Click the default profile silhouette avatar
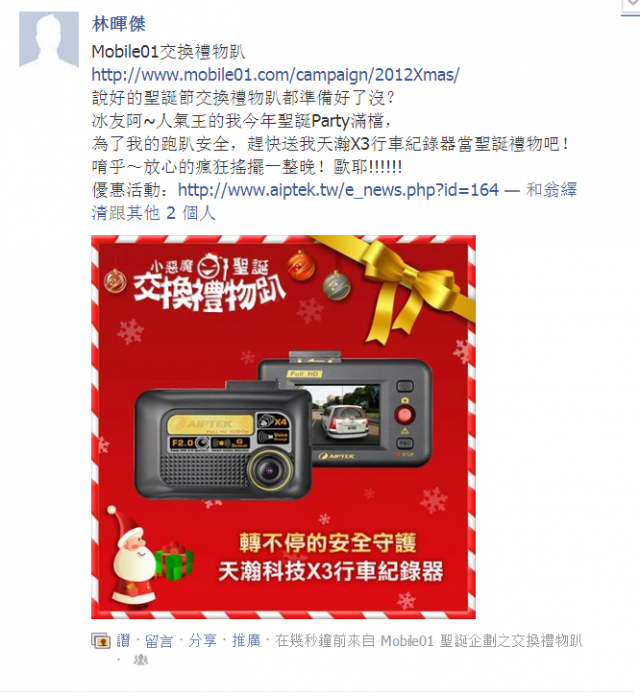 49,40
